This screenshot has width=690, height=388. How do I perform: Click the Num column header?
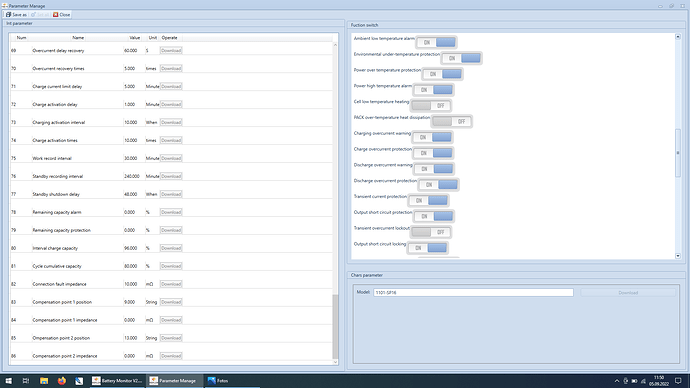click(21, 38)
